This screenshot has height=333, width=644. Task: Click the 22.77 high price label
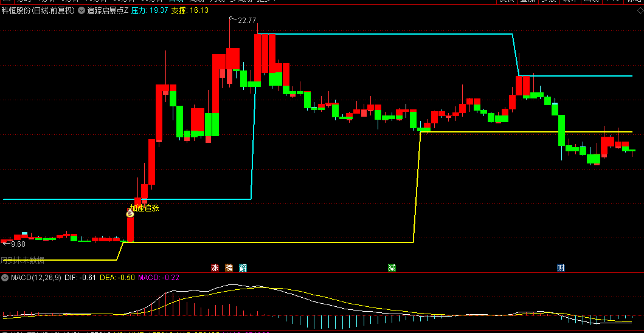(x=247, y=20)
